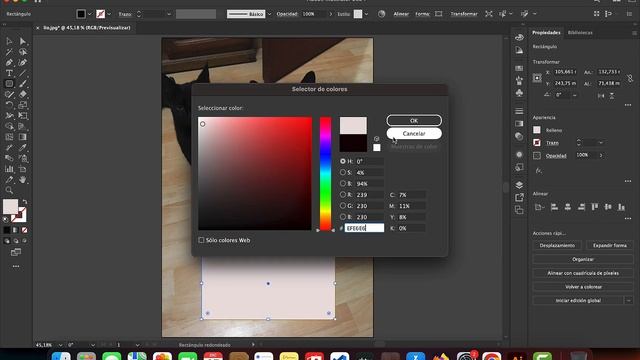
Task: Click the C cyan percentage field
Action: (411, 195)
